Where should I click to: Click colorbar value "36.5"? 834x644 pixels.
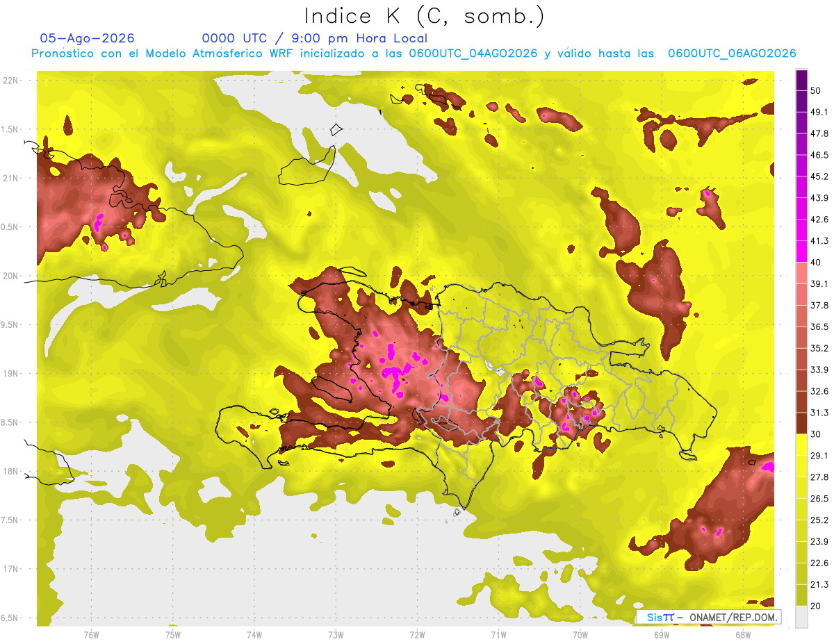pos(819,327)
